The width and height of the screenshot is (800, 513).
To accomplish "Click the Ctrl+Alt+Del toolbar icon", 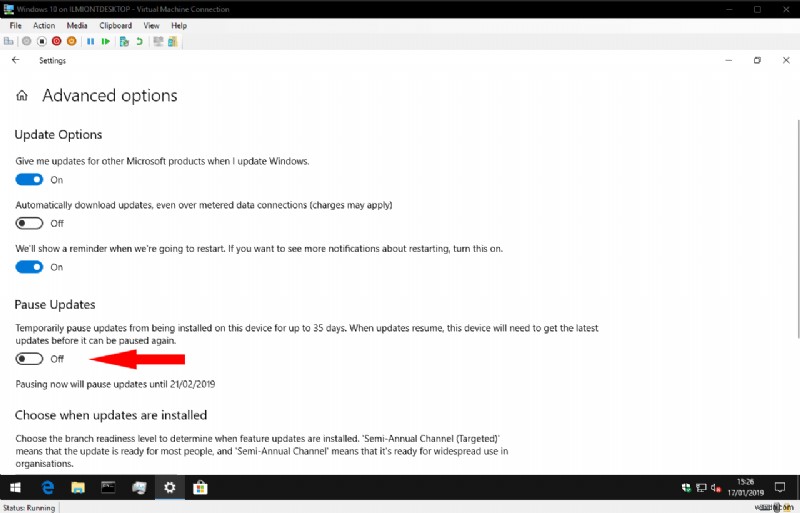I will tap(9, 41).
